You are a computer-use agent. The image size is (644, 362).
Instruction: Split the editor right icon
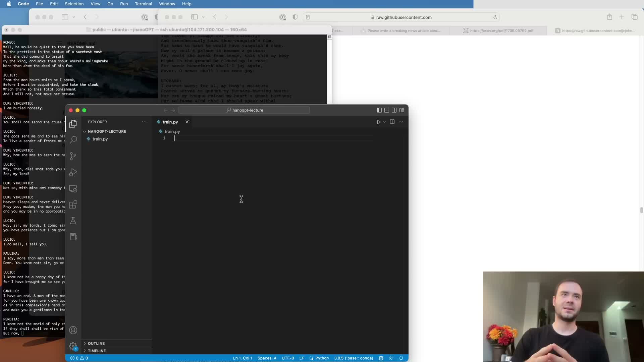(x=392, y=122)
